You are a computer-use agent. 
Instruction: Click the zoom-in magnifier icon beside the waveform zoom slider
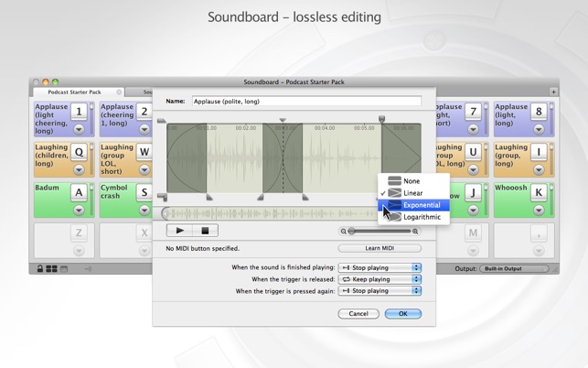[415, 232]
